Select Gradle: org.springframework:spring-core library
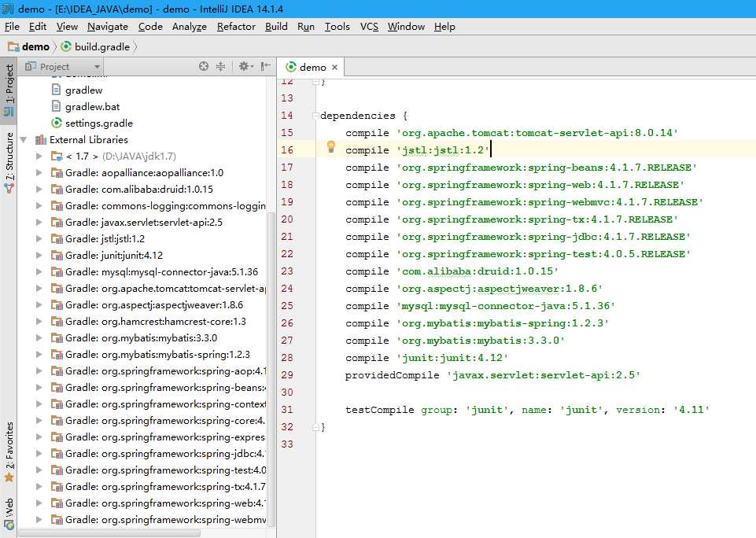This screenshot has height=538, width=756. coord(158,420)
